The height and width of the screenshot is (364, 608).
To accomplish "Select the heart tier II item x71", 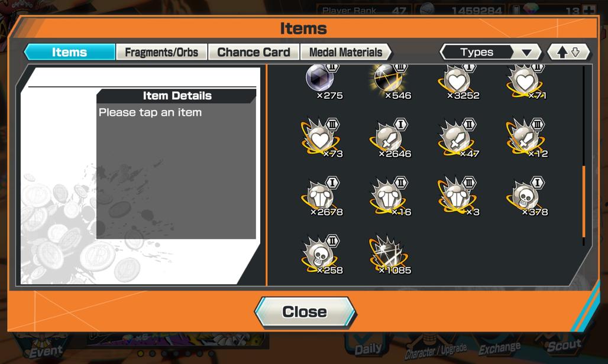I will [528, 81].
